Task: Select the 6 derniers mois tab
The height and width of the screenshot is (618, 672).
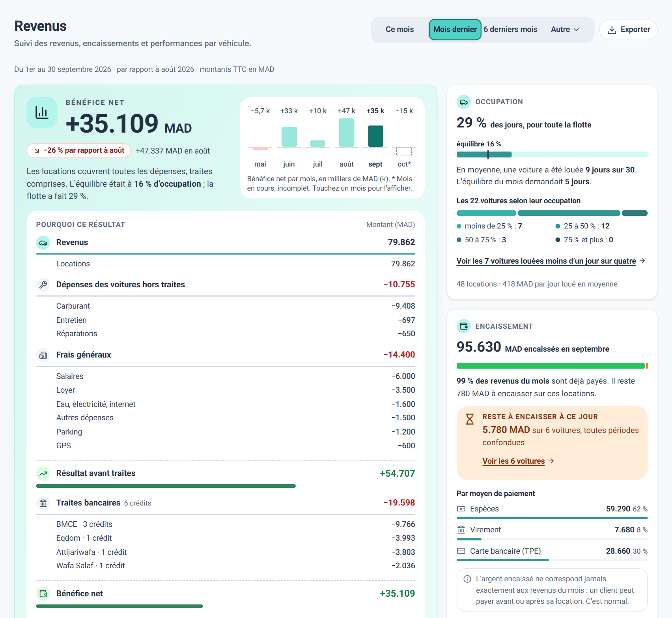Action: (x=510, y=30)
